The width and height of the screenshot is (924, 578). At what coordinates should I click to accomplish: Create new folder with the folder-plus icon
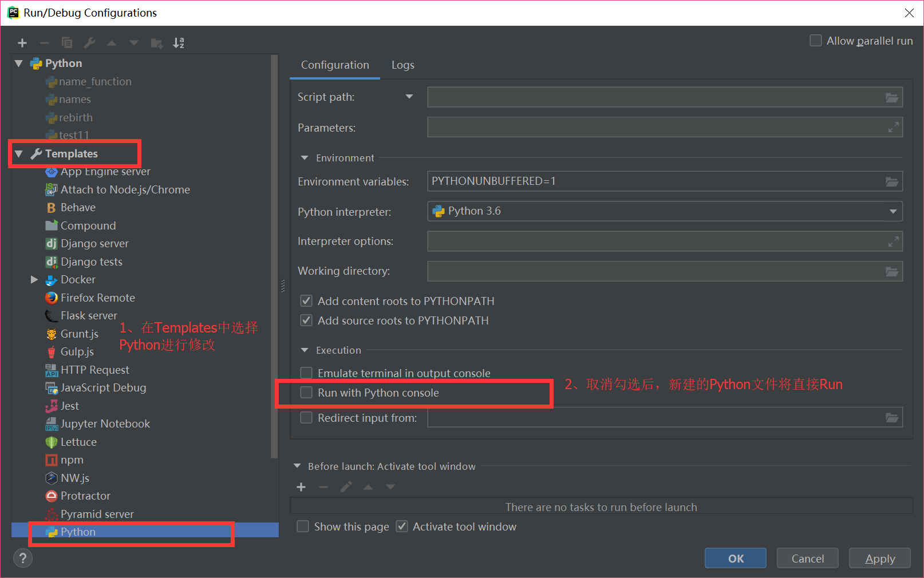pos(156,43)
